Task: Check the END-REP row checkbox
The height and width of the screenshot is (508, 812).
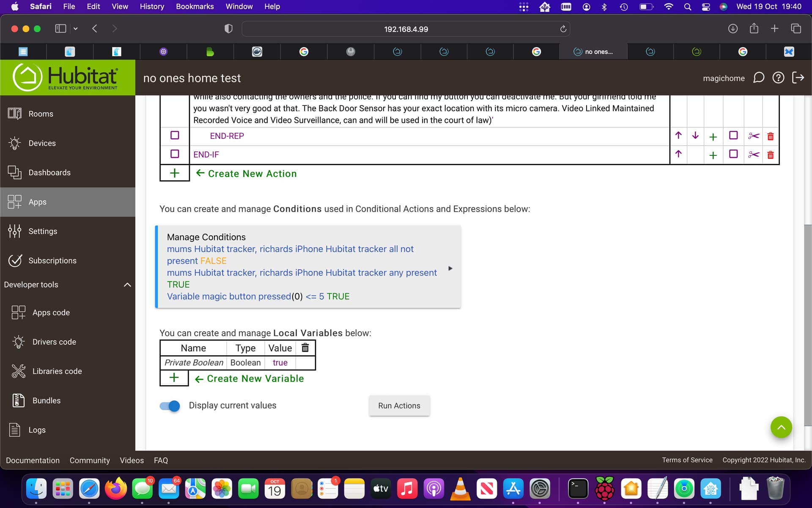Action: click(175, 135)
